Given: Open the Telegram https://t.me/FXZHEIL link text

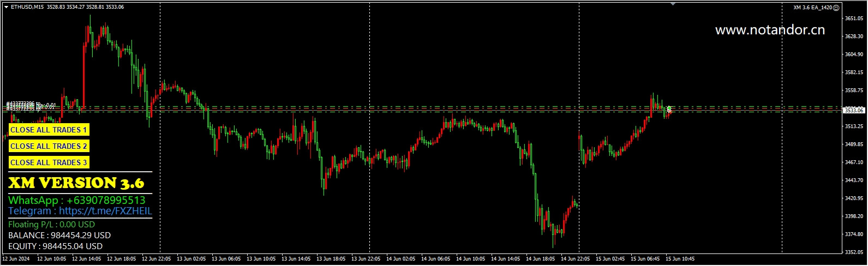Looking at the screenshot, I should click(x=80, y=211).
